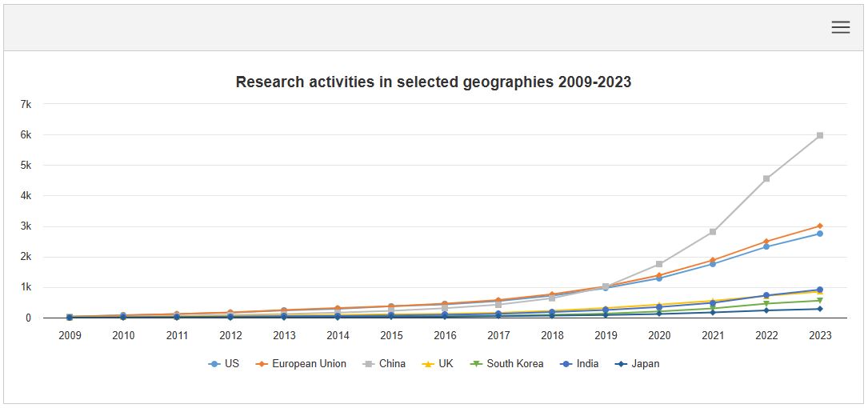Click the US 2022 light blue data point
Screen dimensions: 868x412
coord(766,246)
